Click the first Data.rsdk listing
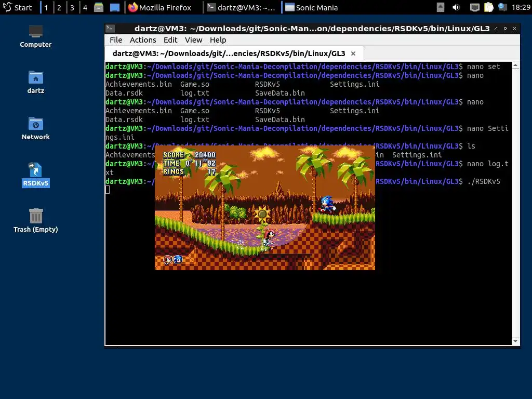 (124, 94)
